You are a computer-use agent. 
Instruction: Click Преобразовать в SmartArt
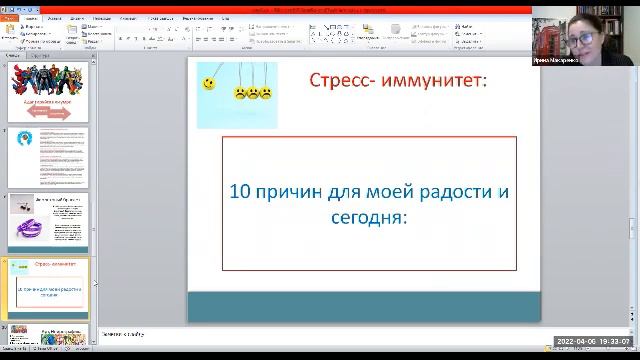[276, 41]
